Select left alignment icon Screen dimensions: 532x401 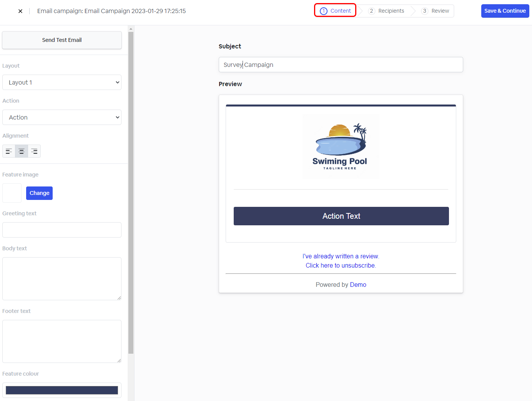9,151
